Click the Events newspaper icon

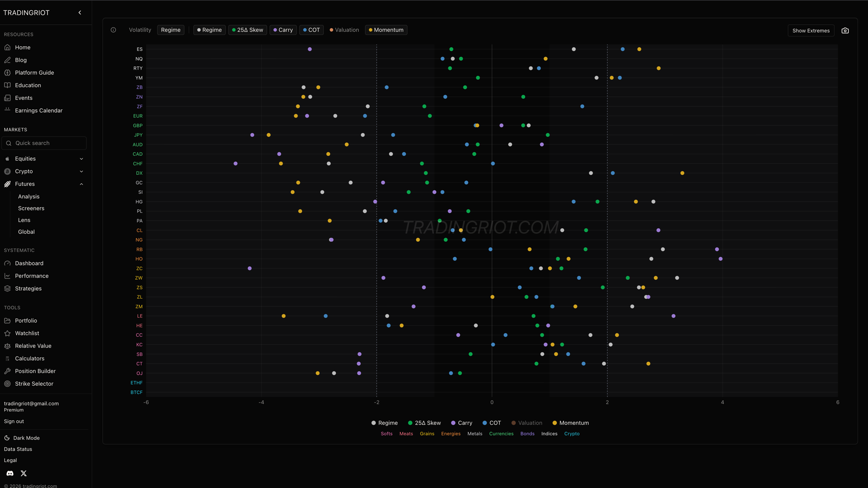pyautogui.click(x=7, y=98)
